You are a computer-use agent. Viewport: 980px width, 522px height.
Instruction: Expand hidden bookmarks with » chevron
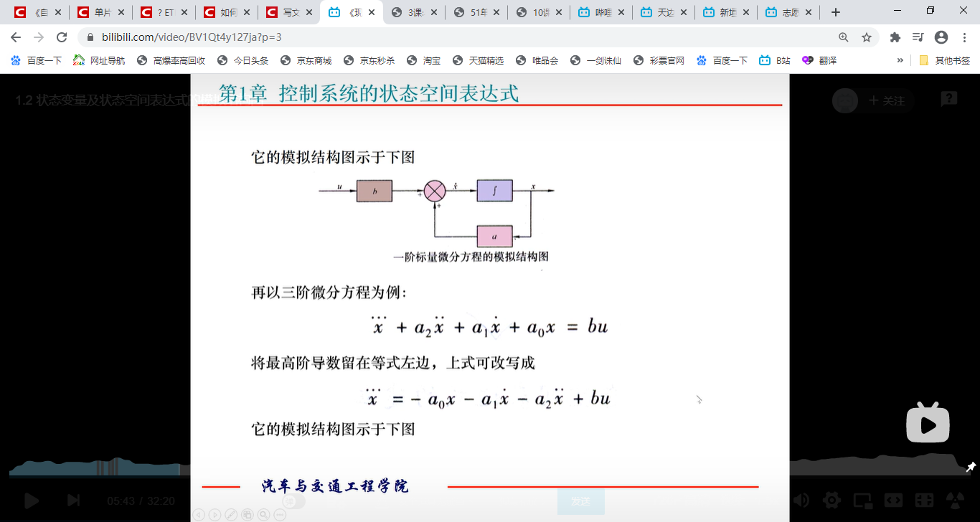900,60
